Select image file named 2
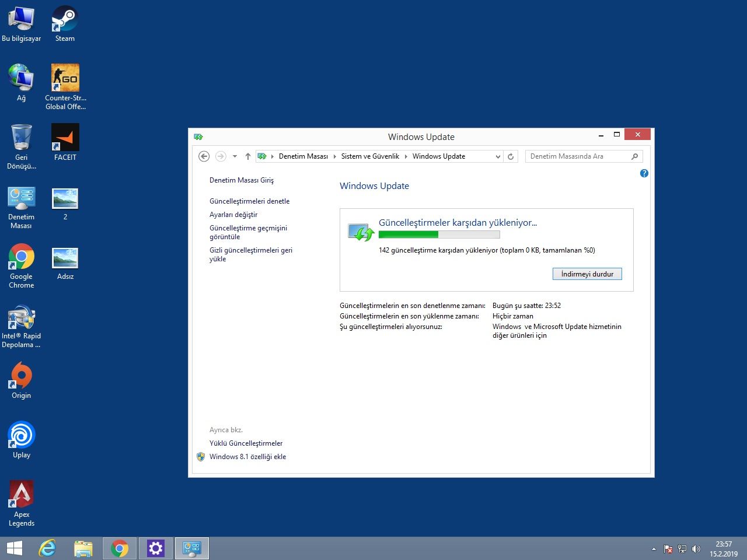The image size is (747, 560). [x=65, y=204]
